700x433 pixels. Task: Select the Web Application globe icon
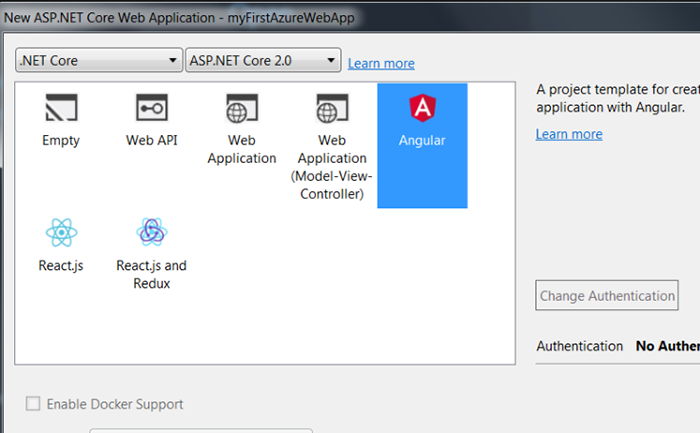(x=241, y=108)
